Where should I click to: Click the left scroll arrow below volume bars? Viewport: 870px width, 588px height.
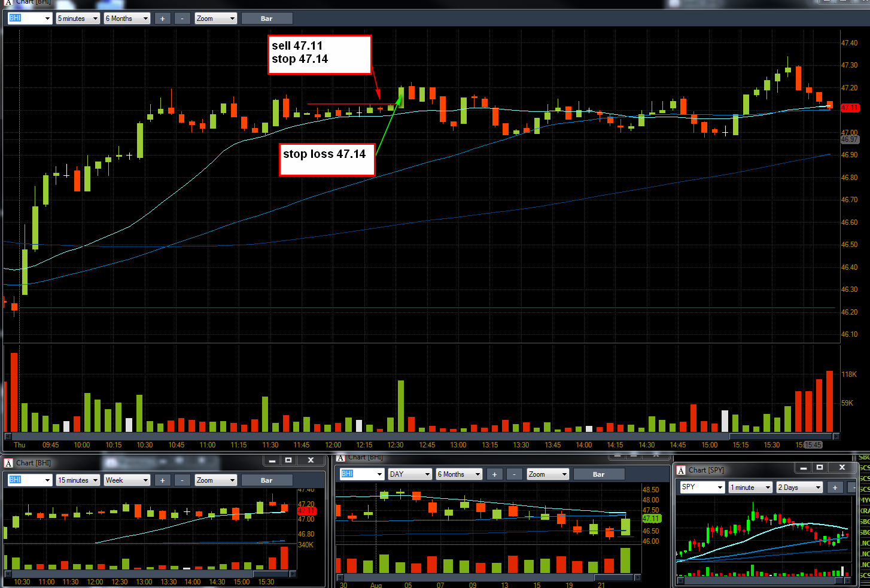(8, 436)
